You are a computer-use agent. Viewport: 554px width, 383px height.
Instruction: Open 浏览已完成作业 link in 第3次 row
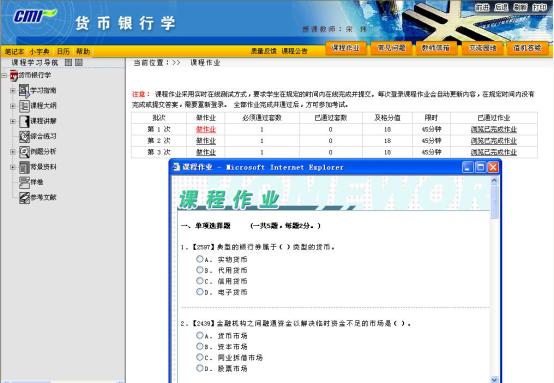(x=494, y=152)
